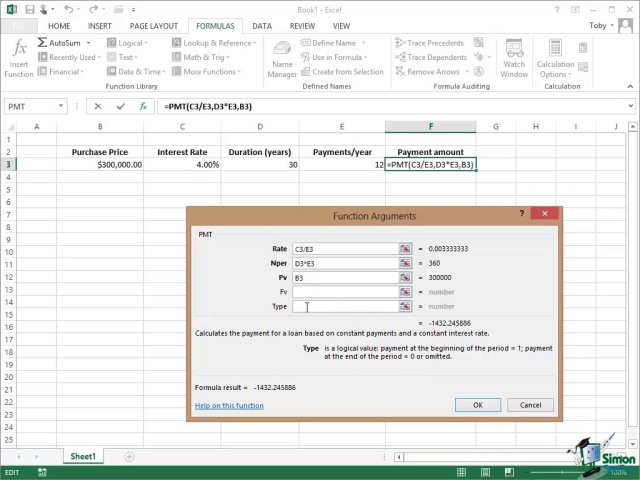The width and height of the screenshot is (640, 480).
Task: Switch to the DATA ribbon tab
Action: coord(262,26)
